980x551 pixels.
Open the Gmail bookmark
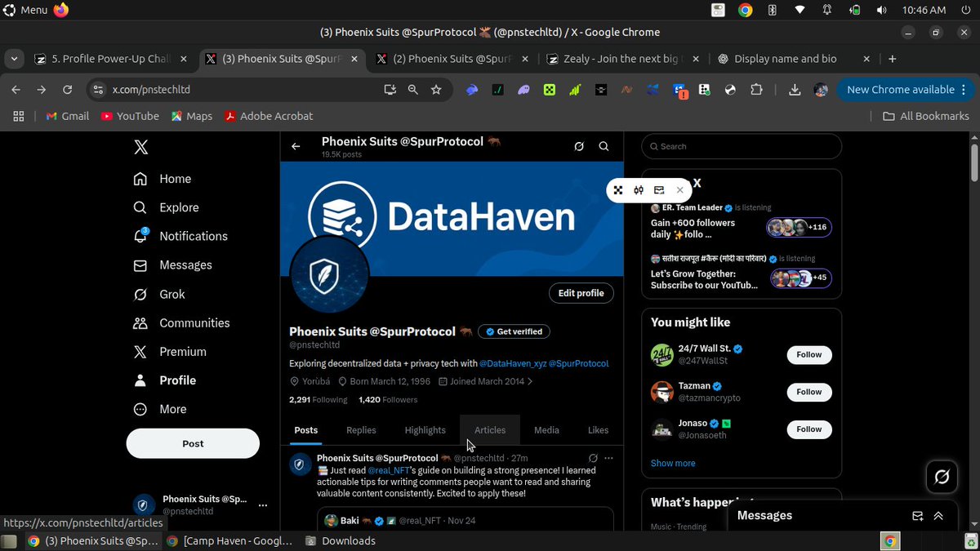68,116
